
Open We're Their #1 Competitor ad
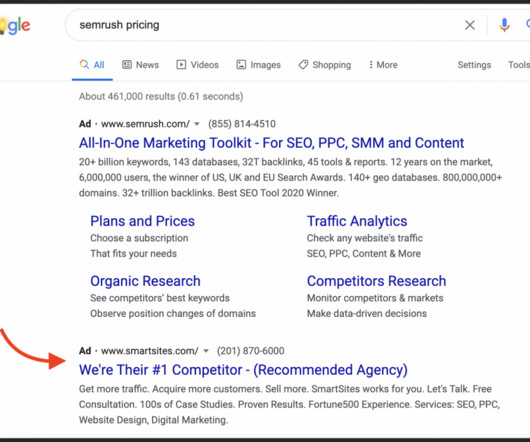click(243, 370)
